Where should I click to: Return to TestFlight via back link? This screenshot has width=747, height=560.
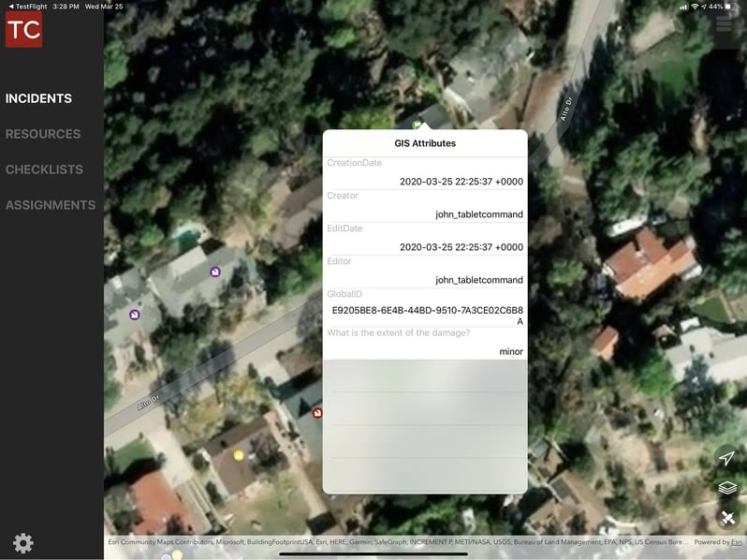coord(28,7)
